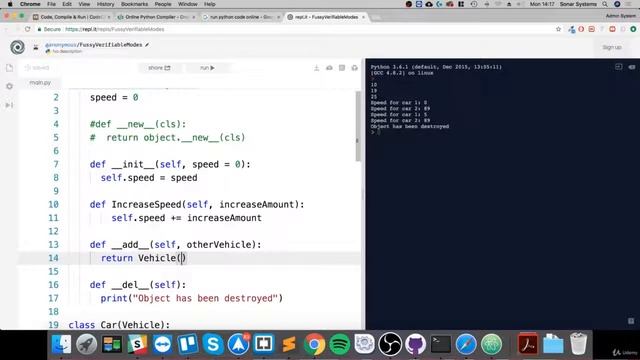The width and height of the screenshot is (640, 360).
Task: Reload the page
Action: click(27, 29)
